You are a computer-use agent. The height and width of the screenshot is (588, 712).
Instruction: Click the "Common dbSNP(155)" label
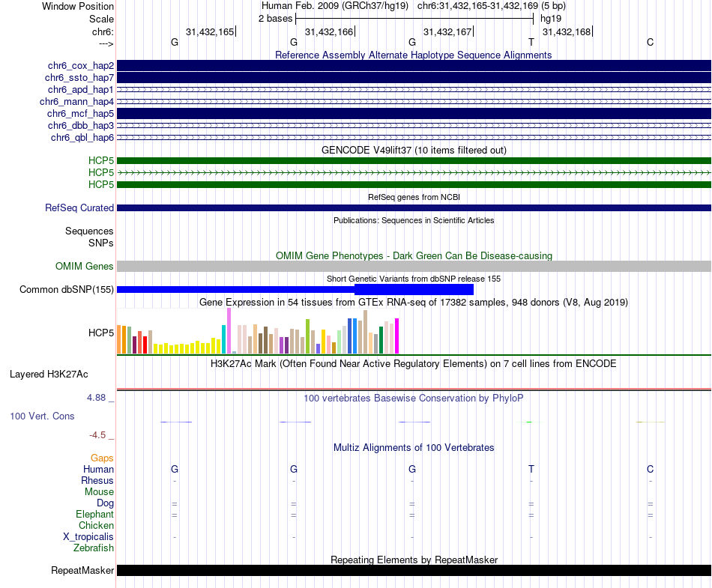coord(67,289)
